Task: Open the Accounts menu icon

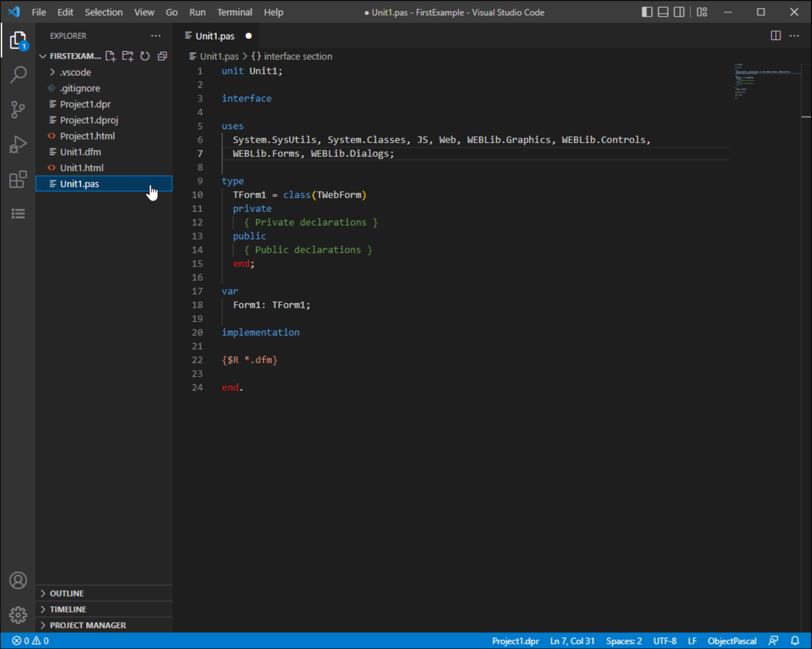Action: tap(18, 580)
